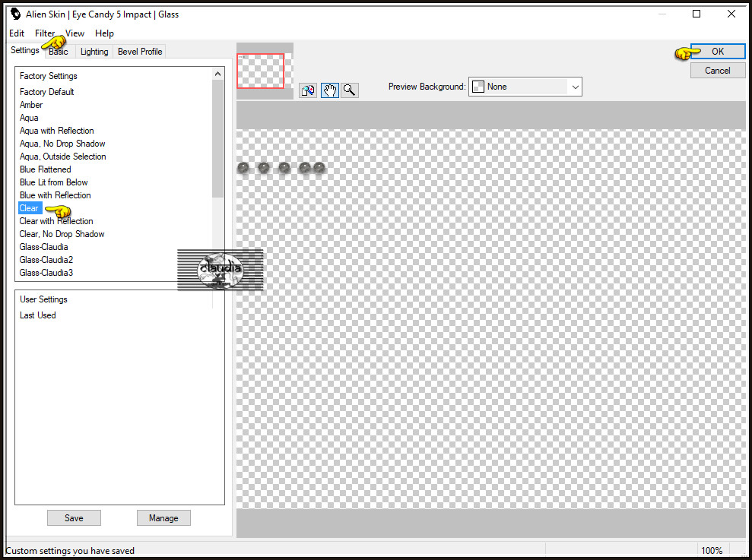752x560 pixels.
Task: Open the Preview Background dropdown
Action: (x=525, y=87)
